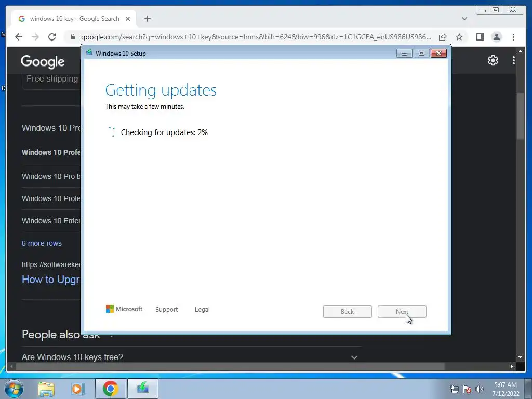The image size is (532, 399).
Task: Go to Google home via logo
Action: (43, 61)
